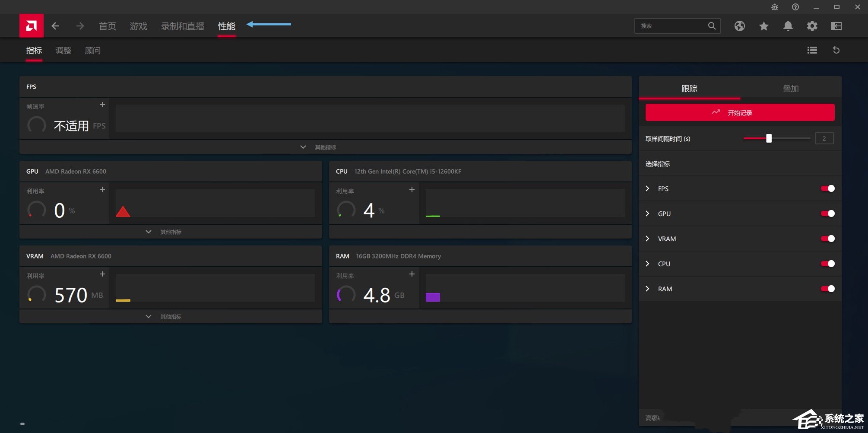Click the sampling interval value box
868x433 pixels.
coord(824,138)
